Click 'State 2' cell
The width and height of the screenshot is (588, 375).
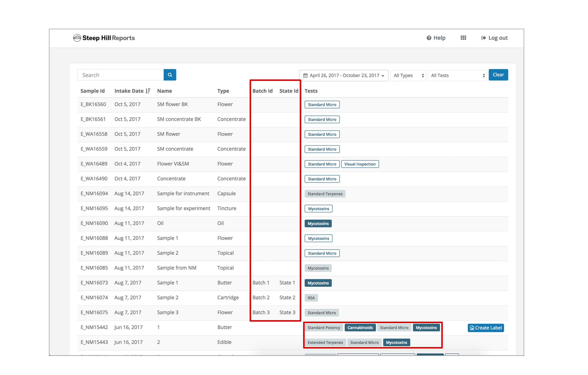click(x=287, y=298)
